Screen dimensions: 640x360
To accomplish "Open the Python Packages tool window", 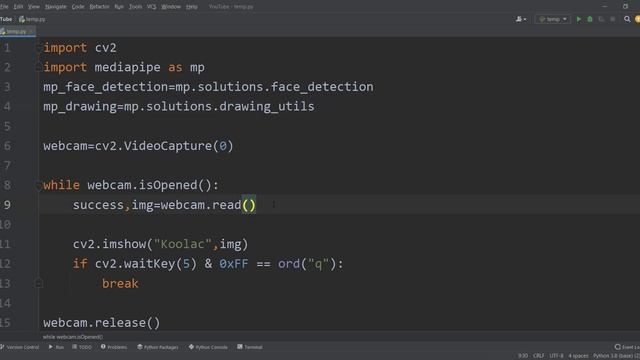I will 158,347.
